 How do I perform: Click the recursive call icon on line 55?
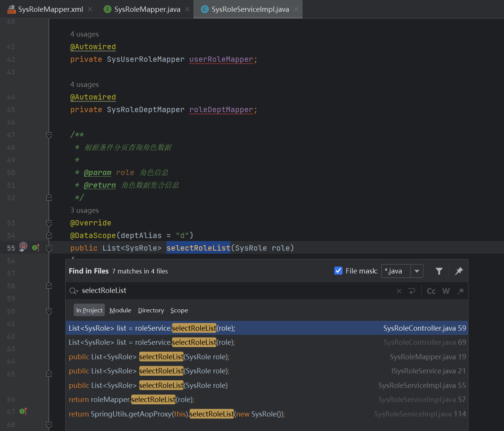tap(23, 246)
